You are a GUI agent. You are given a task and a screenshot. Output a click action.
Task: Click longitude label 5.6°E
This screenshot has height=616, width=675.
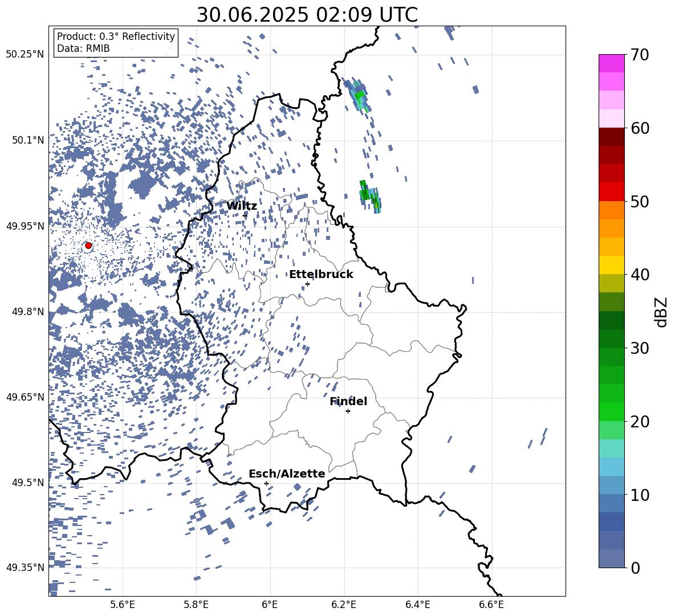pos(123,605)
